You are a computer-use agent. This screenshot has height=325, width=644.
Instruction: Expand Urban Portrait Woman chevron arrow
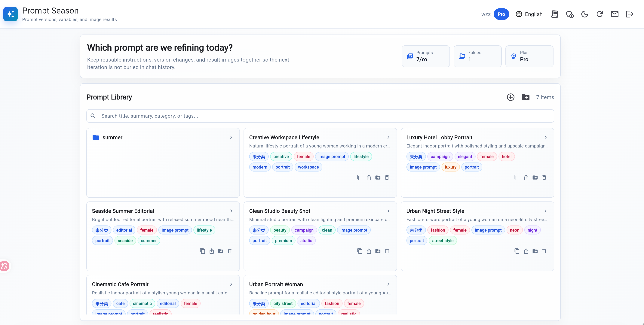point(388,284)
